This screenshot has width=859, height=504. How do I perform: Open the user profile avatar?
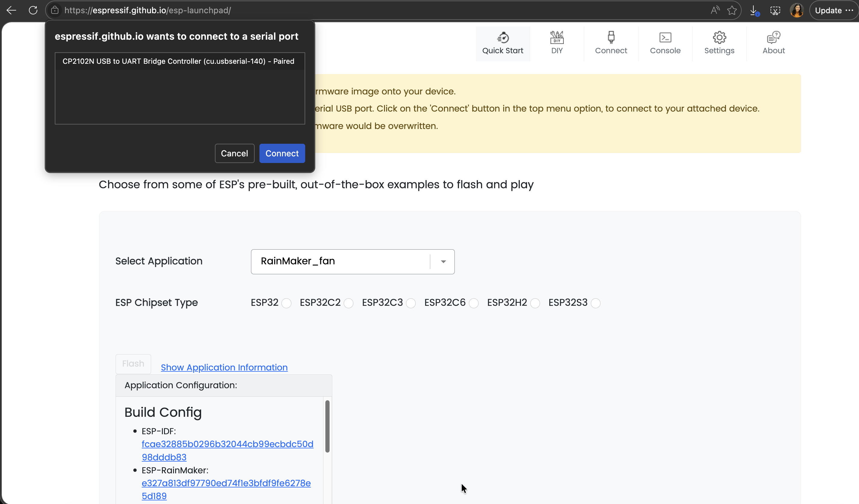797,11
